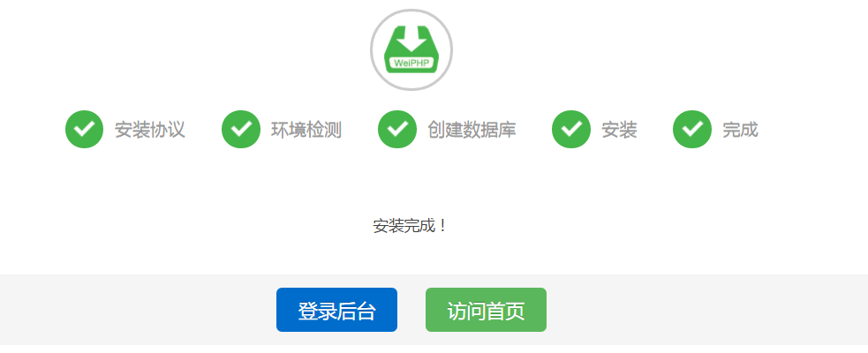Click the blue 登录后台 button
This screenshot has height=353, width=868.
coord(336,310)
